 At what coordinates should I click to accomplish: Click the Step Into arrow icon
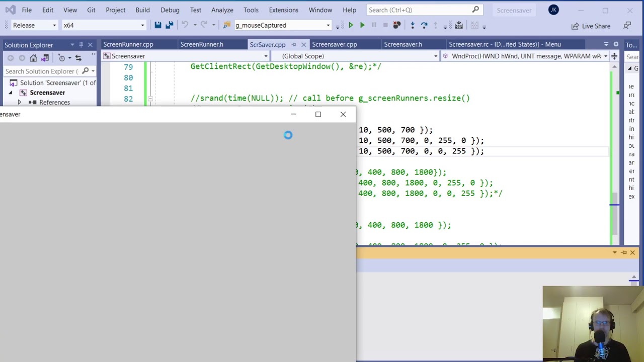(413, 25)
